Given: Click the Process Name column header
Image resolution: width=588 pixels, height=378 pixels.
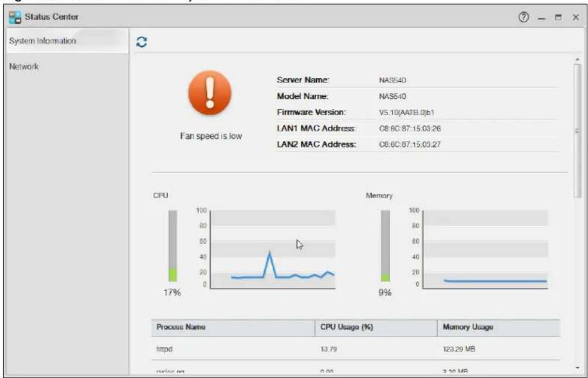Looking at the screenshot, I should tap(233, 327).
